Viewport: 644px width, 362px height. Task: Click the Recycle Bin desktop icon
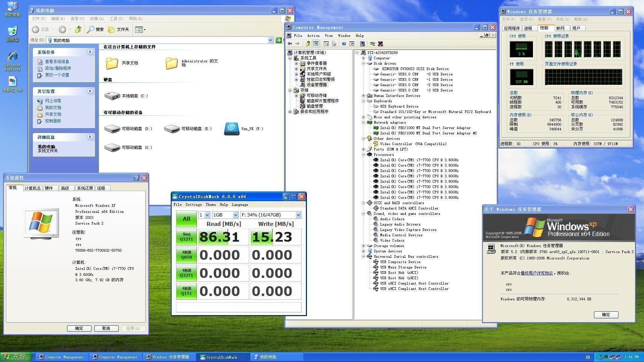coord(12,32)
